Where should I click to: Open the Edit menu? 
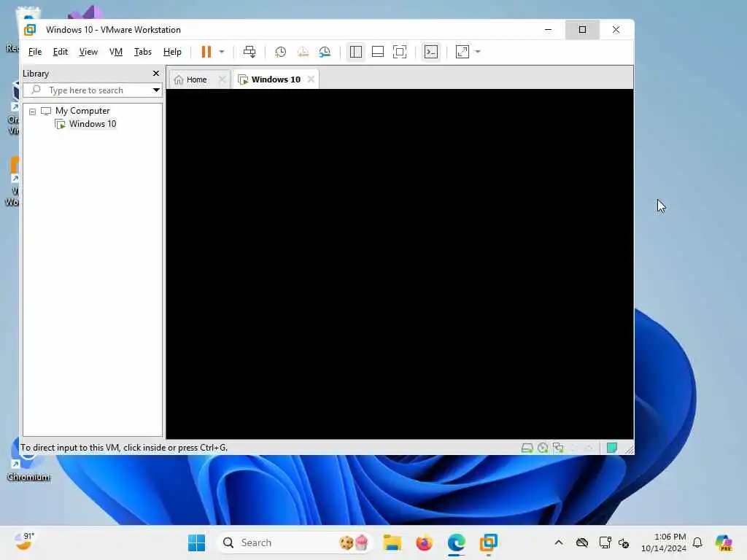point(60,52)
